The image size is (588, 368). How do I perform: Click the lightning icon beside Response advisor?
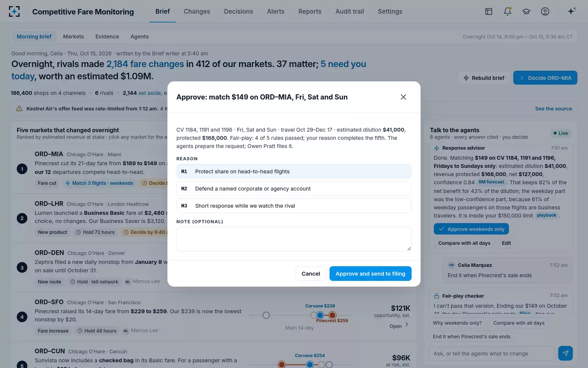click(437, 148)
